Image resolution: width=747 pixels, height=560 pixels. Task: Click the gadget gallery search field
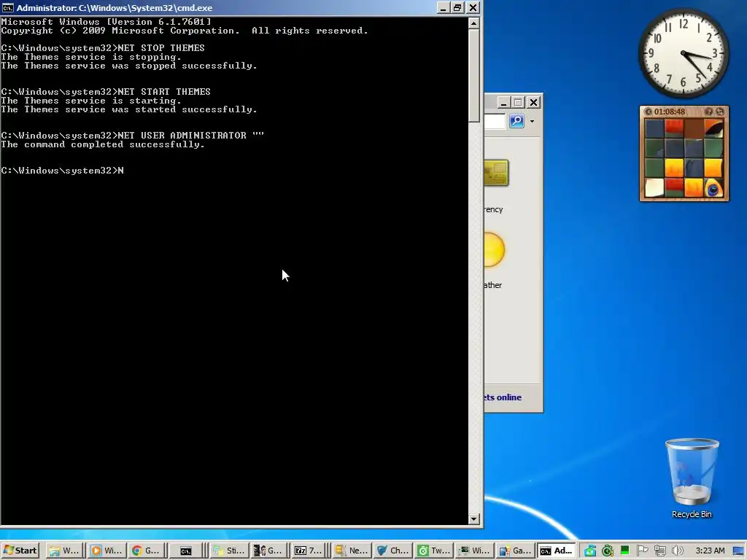click(495, 121)
